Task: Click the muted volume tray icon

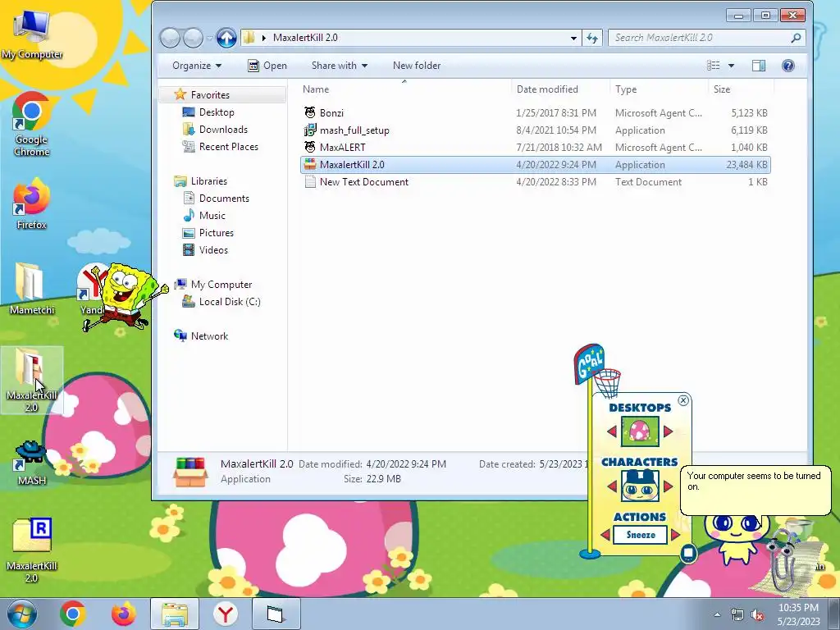Action: pyautogui.click(x=756, y=614)
